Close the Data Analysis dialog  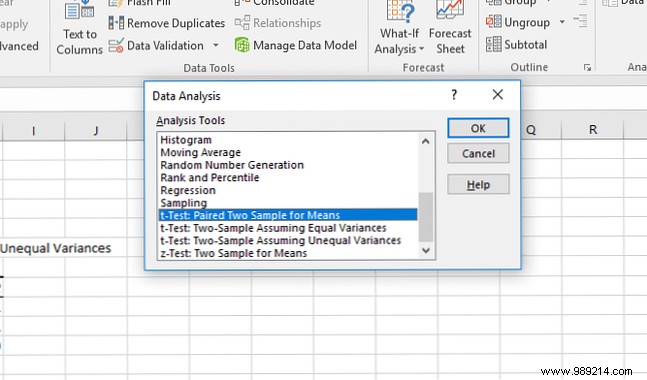click(498, 95)
